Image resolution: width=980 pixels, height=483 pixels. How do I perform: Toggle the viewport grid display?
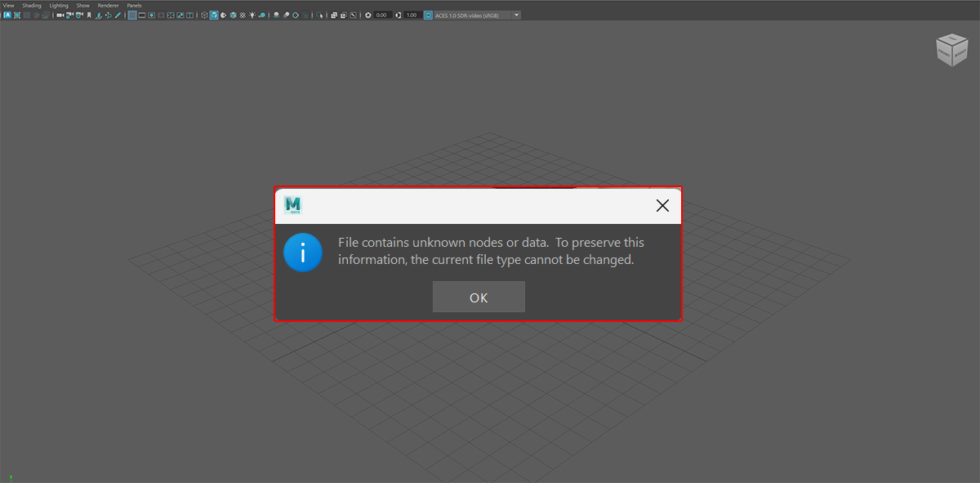tap(132, 16)
